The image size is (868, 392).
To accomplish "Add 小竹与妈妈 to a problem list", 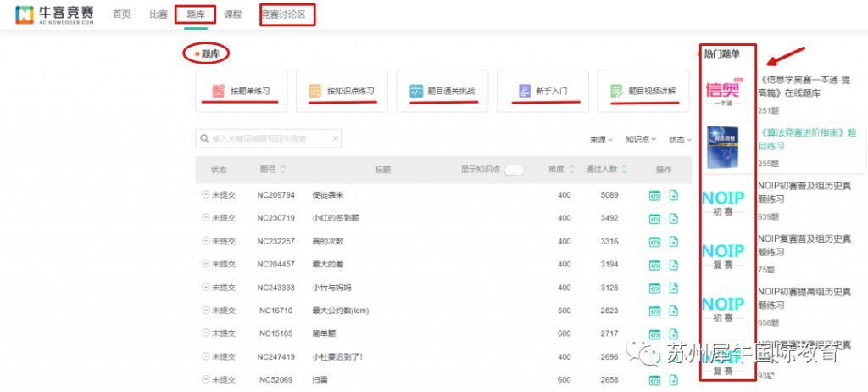I will point(674,288).
